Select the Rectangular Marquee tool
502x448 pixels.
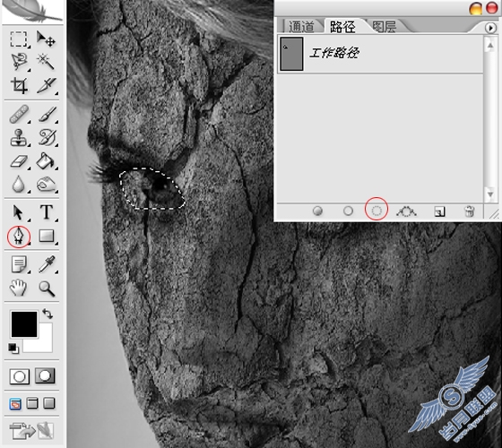pos(19,39)
